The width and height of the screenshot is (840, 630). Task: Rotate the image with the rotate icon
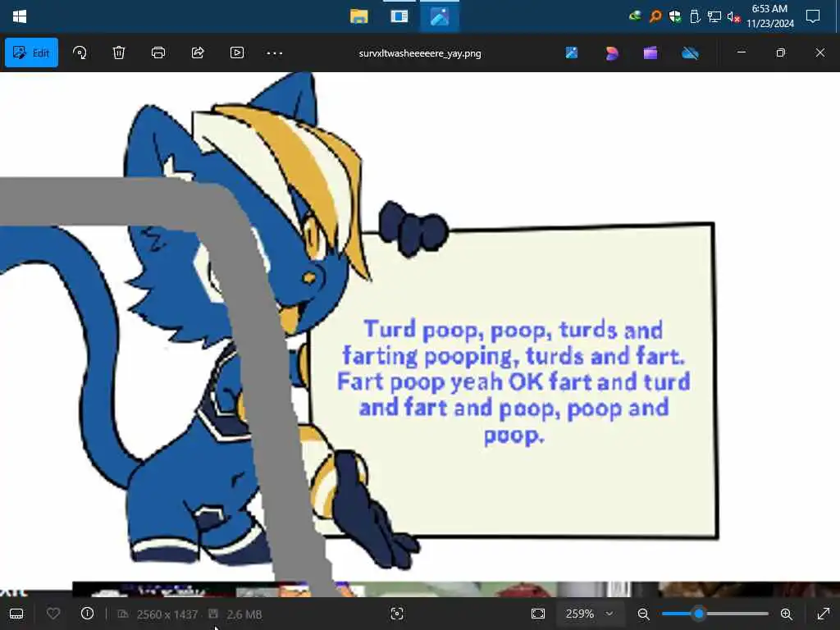click(80, 52)
